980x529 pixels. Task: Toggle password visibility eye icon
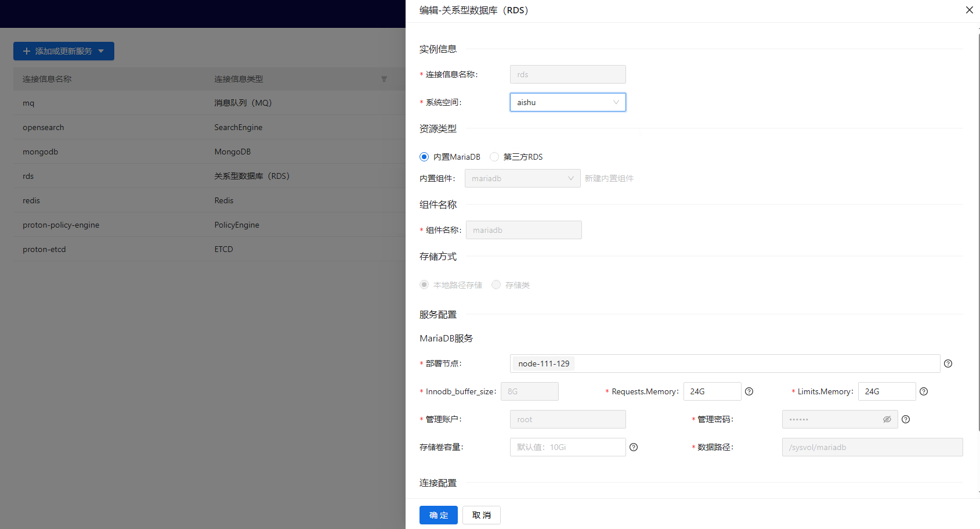[887, 419]
